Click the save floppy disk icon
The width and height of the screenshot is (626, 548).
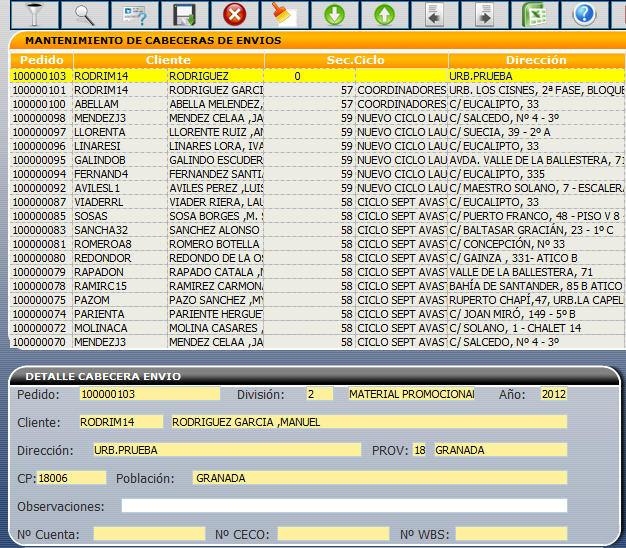183,14
